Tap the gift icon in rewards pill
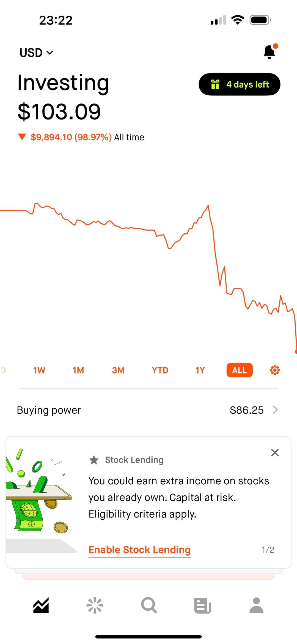The height and width of the screenshot is (644, 297). click(x=215, y=84)
